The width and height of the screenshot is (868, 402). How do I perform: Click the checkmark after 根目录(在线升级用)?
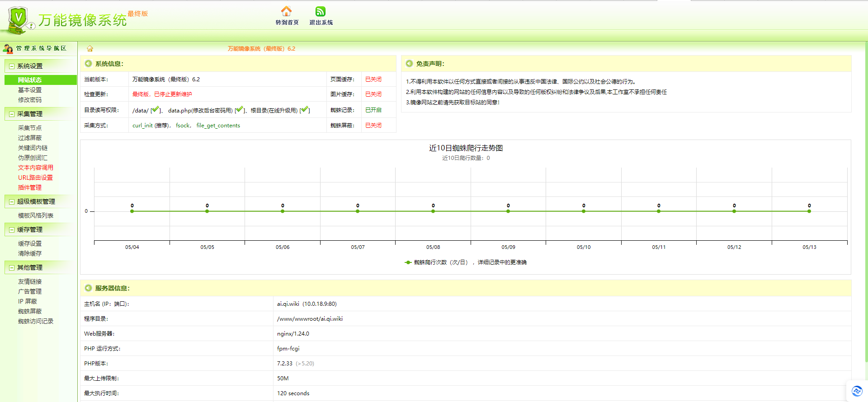(x=305, y=109)
